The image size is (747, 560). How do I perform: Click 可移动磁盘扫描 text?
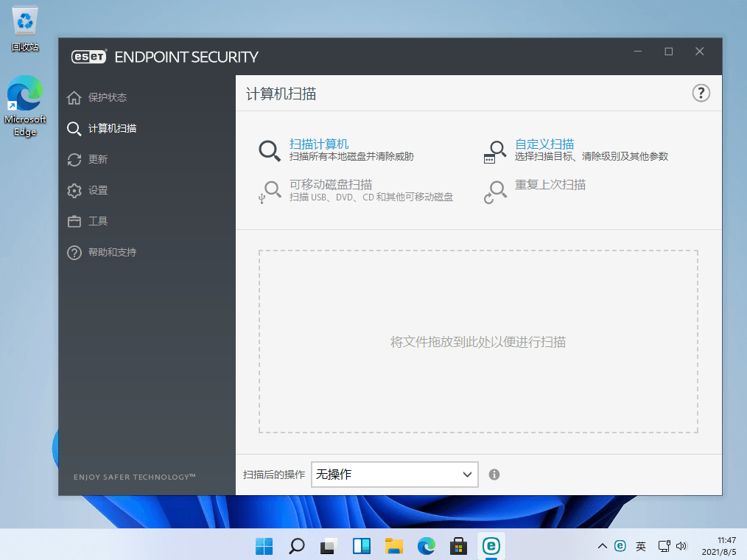[331, 184]
